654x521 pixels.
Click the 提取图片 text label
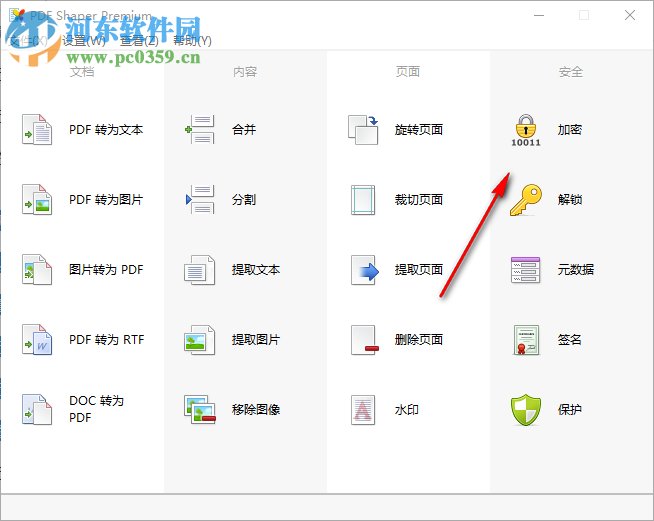coord(256,340)
